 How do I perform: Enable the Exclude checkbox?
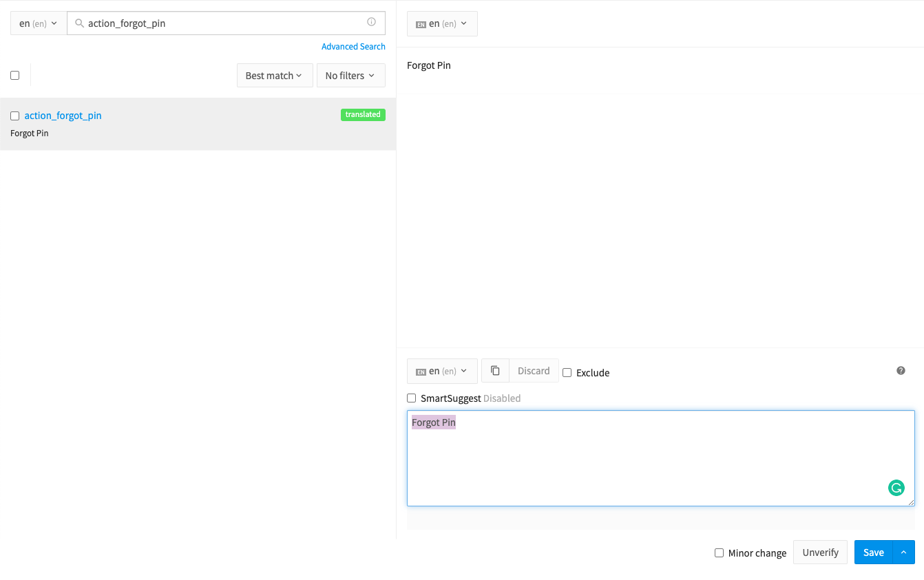[567, 373]
